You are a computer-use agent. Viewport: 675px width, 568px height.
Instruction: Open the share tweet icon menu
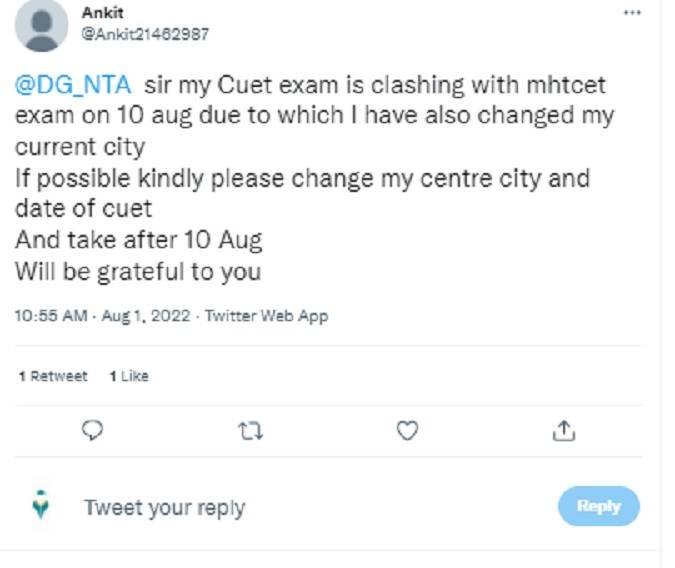563,430
